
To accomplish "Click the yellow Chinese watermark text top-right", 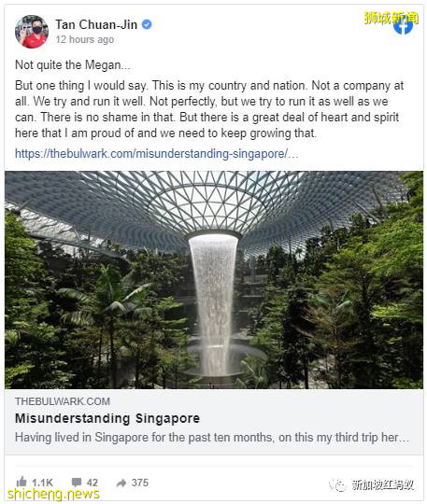I will pyautogui.click(x=391, y=18).
